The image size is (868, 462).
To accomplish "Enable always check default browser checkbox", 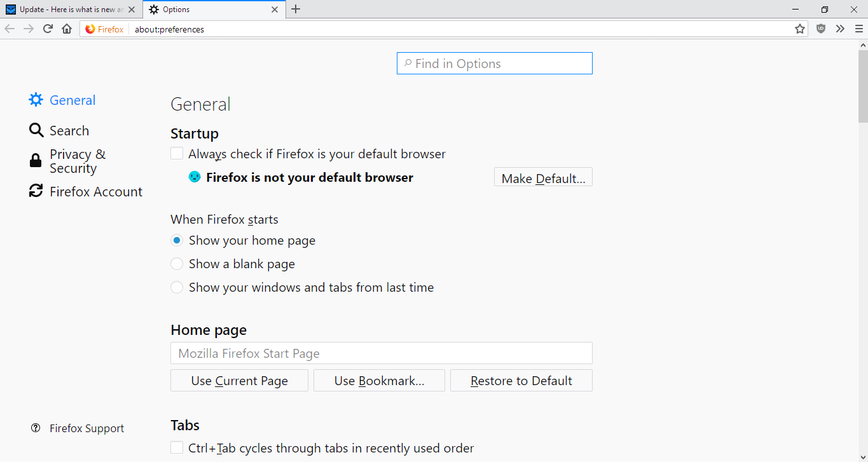I will click(x=177, y=154).
